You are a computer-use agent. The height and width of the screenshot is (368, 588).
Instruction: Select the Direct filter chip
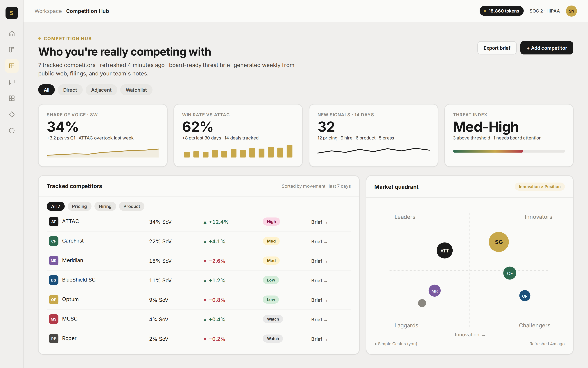pyautogui.click(x=70, y=90)
